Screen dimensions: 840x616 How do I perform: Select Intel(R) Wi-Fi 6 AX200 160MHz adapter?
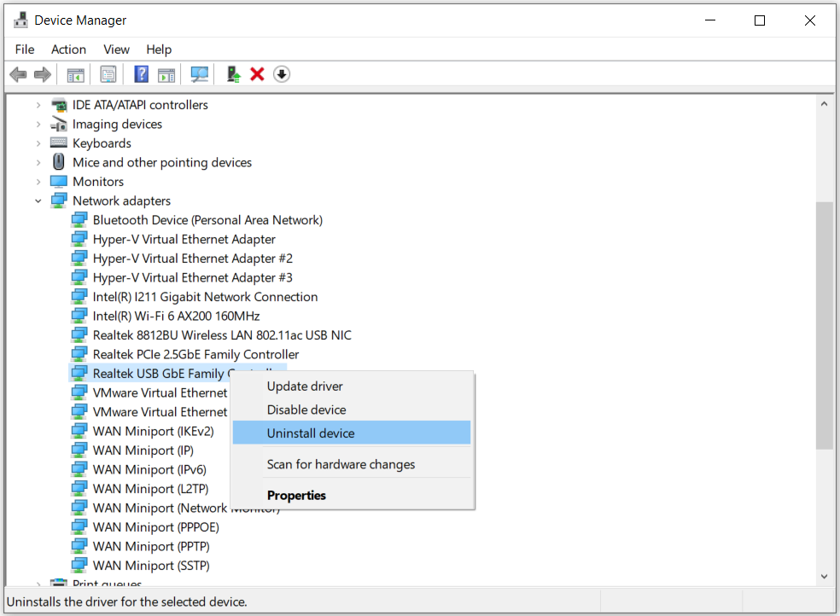tap(176, 316)
